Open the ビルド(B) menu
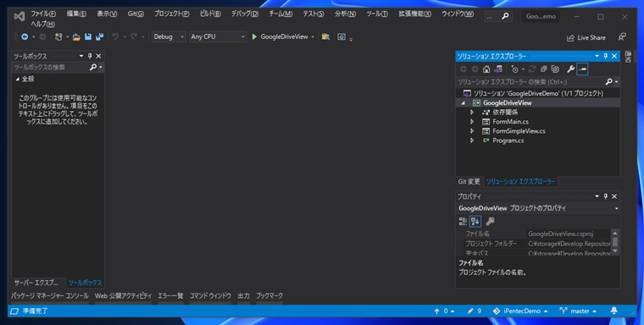 tap(210, 14)
